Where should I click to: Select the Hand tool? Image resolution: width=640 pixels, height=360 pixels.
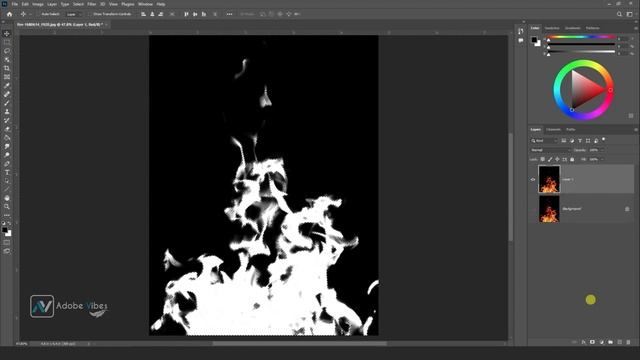pos(7,198)
